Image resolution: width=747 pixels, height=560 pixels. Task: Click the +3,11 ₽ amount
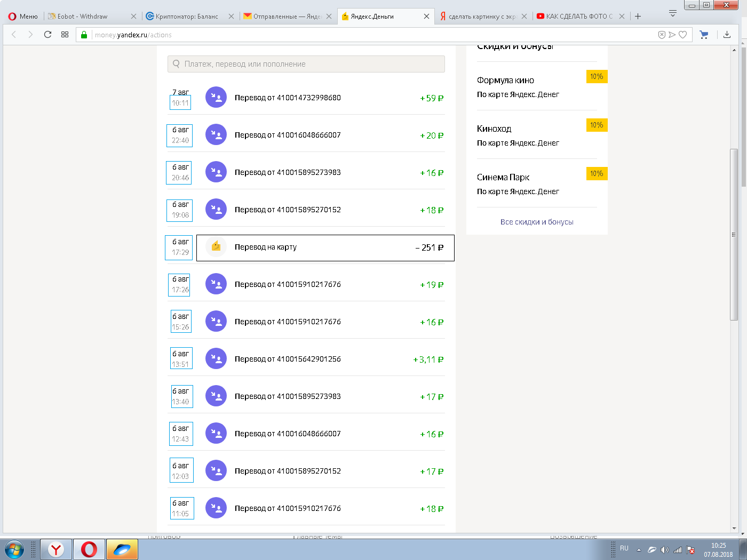point(428,359)
